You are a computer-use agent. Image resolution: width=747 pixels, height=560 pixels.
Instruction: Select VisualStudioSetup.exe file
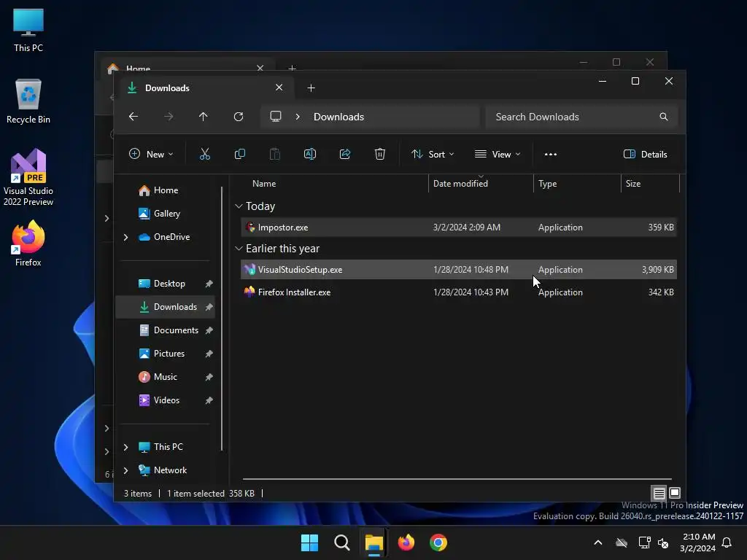point(459,270)
